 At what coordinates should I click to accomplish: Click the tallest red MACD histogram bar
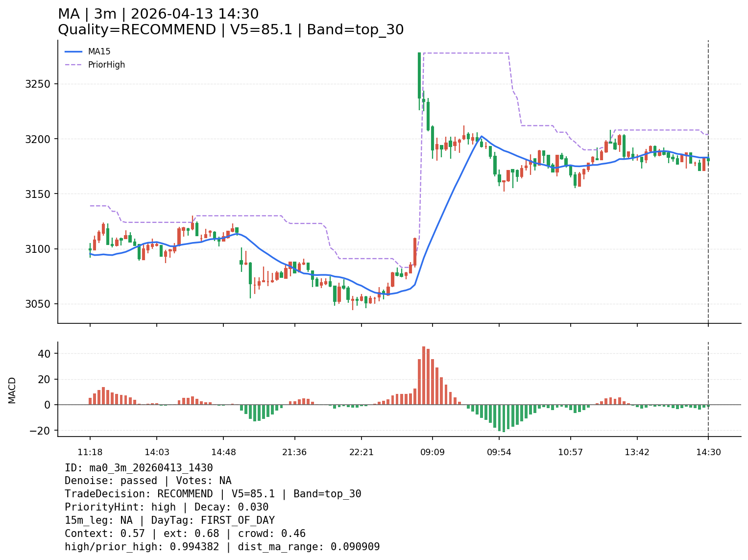[424, 375]
